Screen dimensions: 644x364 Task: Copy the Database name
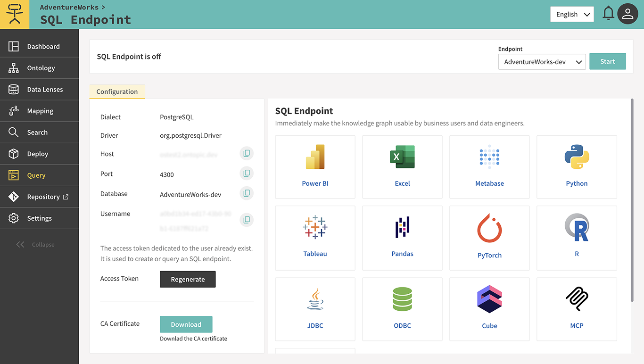(x=247, y=193)
